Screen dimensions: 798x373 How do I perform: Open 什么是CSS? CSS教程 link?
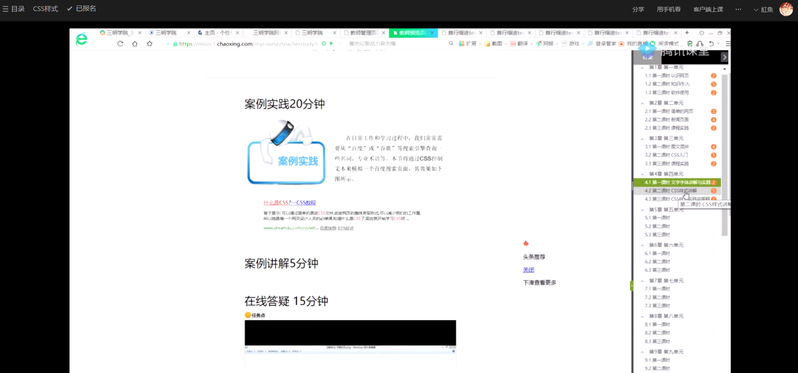point(290,203)
